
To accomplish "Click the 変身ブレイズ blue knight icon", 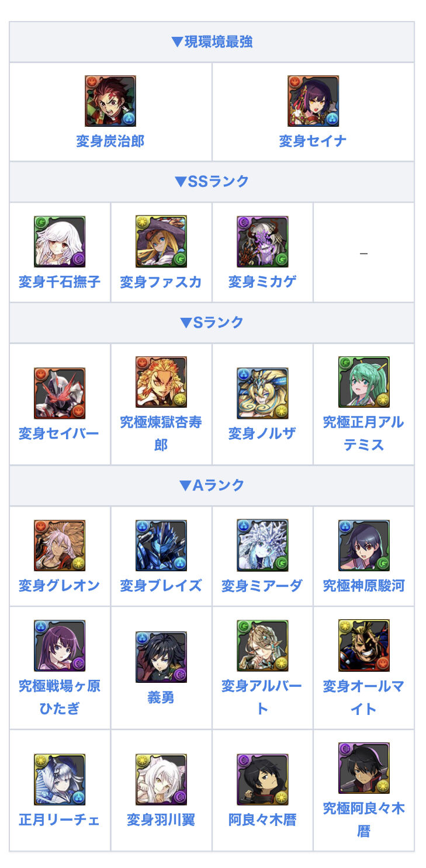I will 161,546.
